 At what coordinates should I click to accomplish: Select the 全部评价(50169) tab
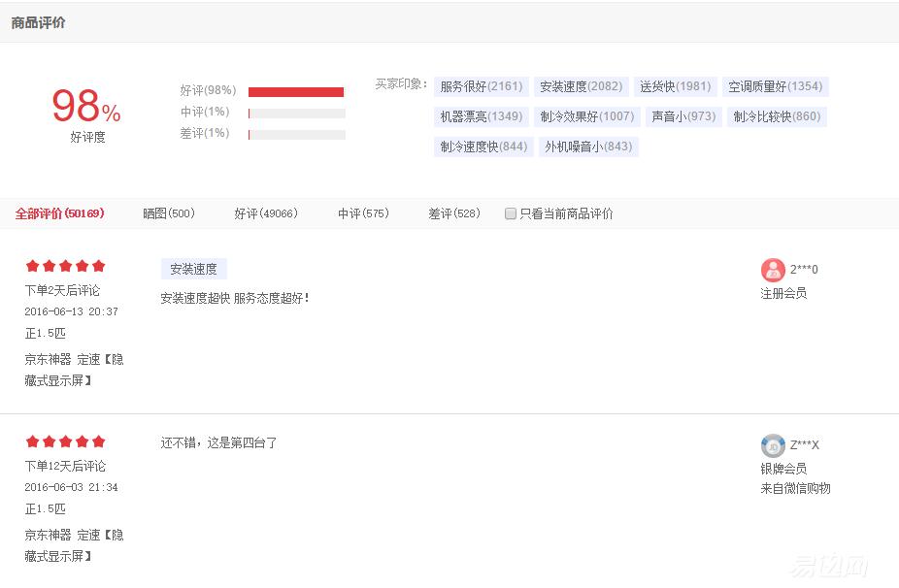coord(60,212)
